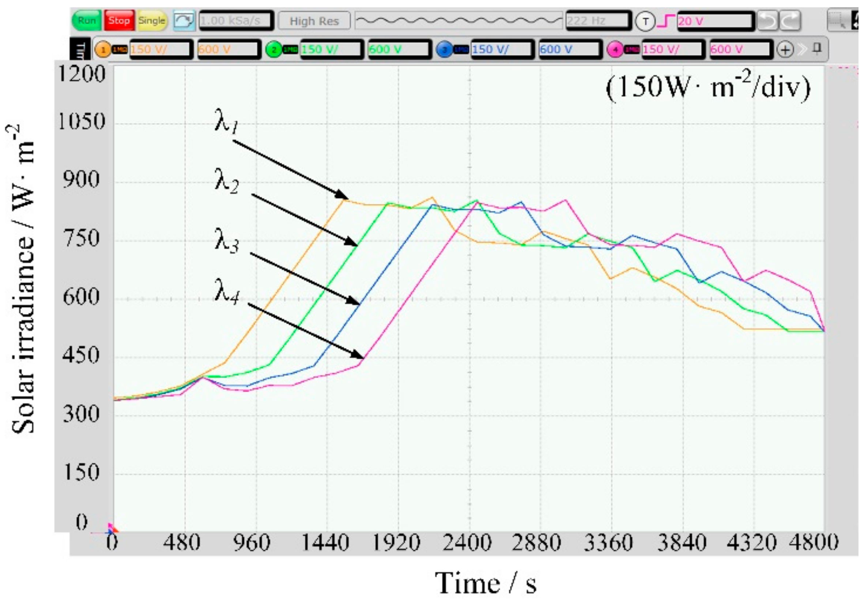The height and width of the screenshot is (611, 868).
Task: Click the yellow Single acquisition button
Action: (152, 21)
